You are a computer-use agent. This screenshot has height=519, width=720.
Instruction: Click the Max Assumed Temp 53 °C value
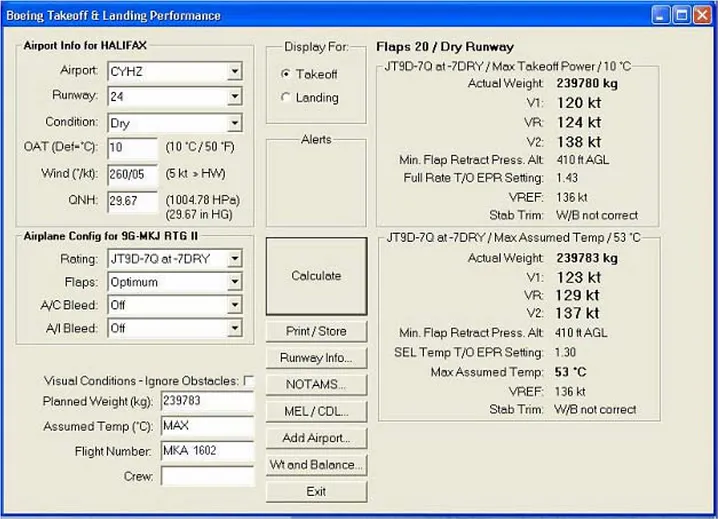(x=570, y=372)
